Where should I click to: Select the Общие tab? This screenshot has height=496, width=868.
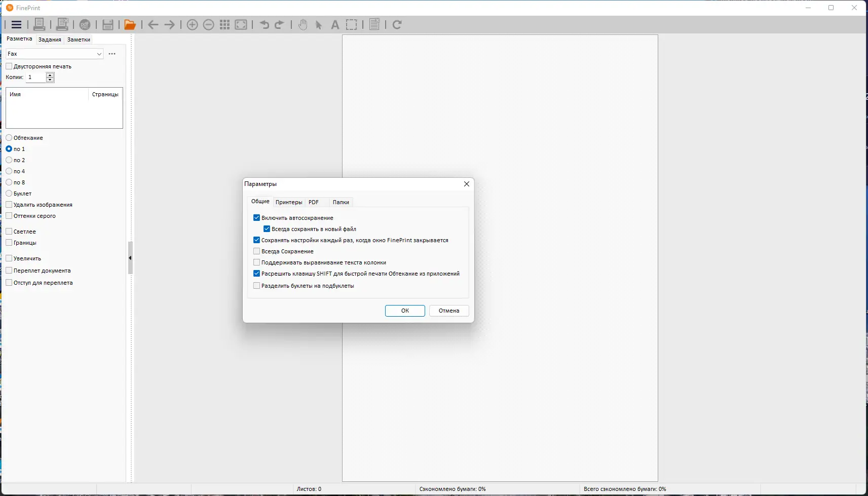pyautogui.click(x=260, y=202)
